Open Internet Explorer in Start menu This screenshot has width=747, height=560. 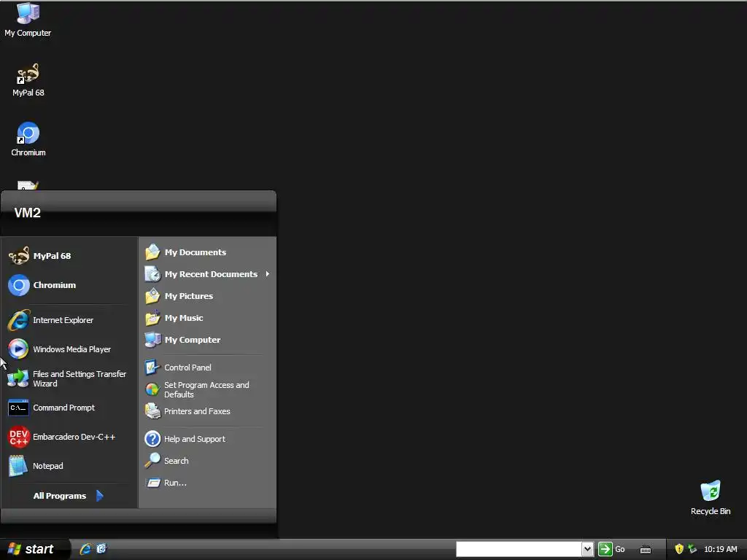(69, 320)
